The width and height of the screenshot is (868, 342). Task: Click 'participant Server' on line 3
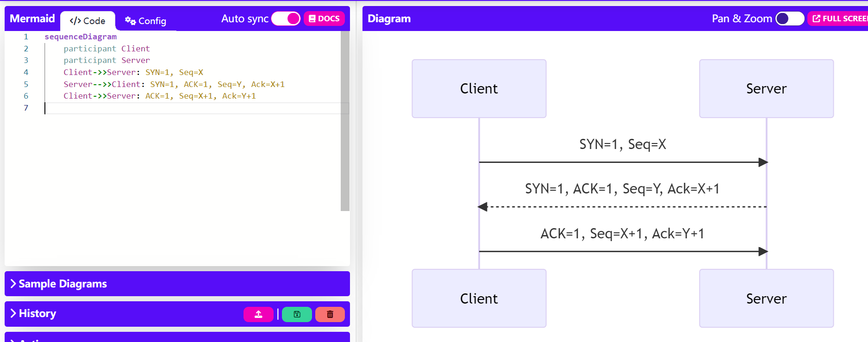click(x=107, y=60)
